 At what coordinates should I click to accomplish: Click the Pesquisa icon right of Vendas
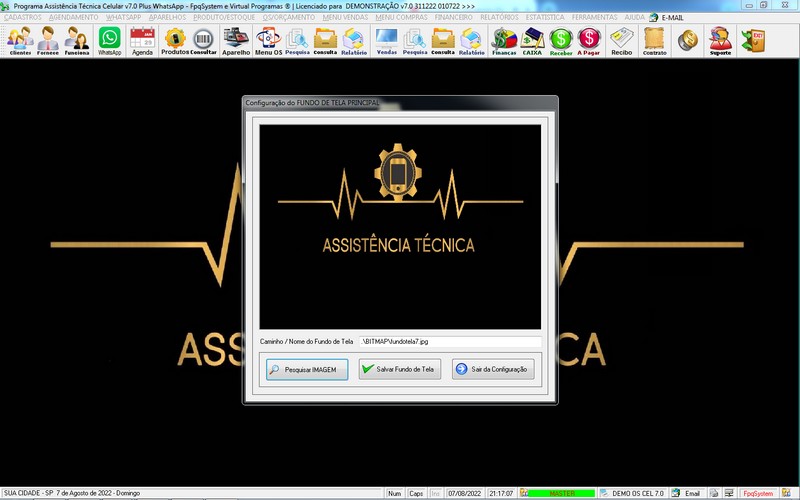click(415, 41)
